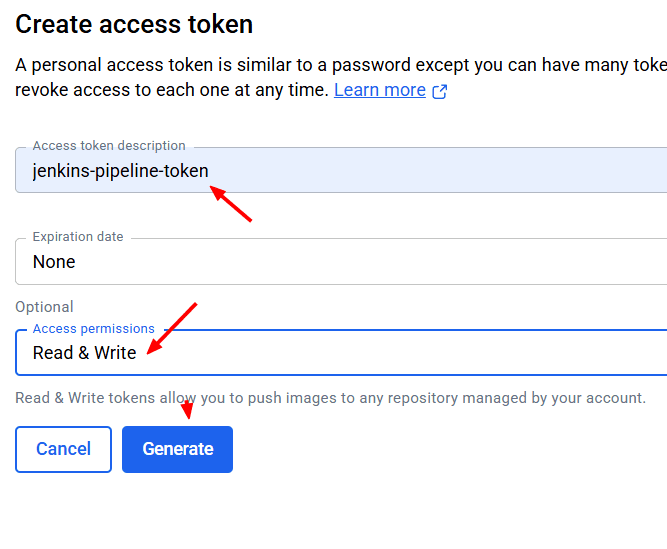The image size is (667, 549).
Task: Open the Learn more link
Action: (379, 90)
